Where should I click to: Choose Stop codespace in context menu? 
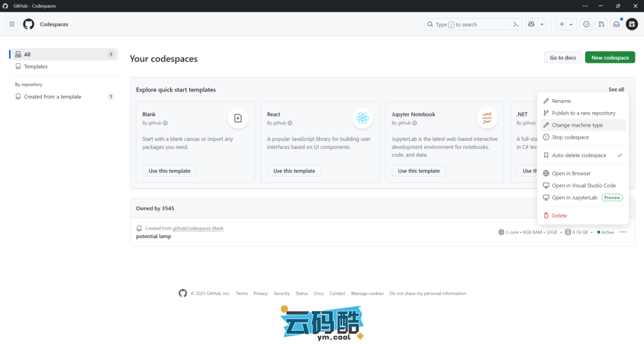click(570, 137)
